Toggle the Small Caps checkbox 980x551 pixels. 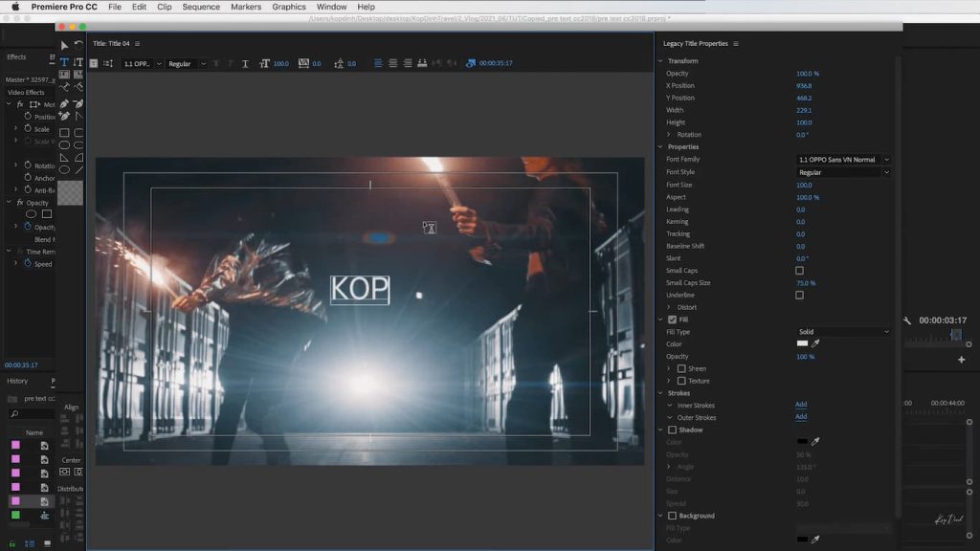tap(800, 271)
